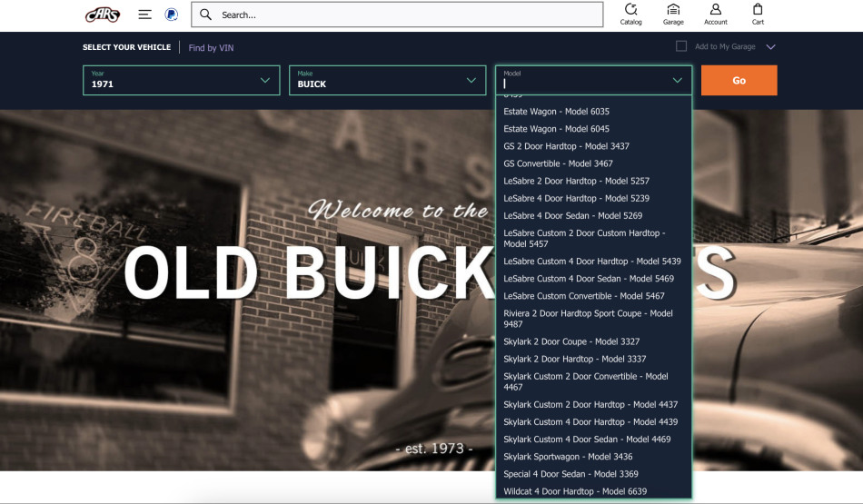Select GS Convertible - Model 3467
Screen dimensions: 863x504
558,163
